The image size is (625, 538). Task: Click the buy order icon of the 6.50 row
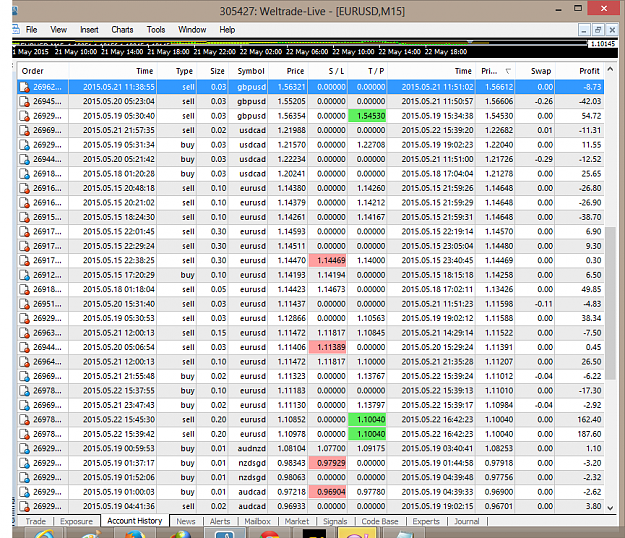pos(25,275)
